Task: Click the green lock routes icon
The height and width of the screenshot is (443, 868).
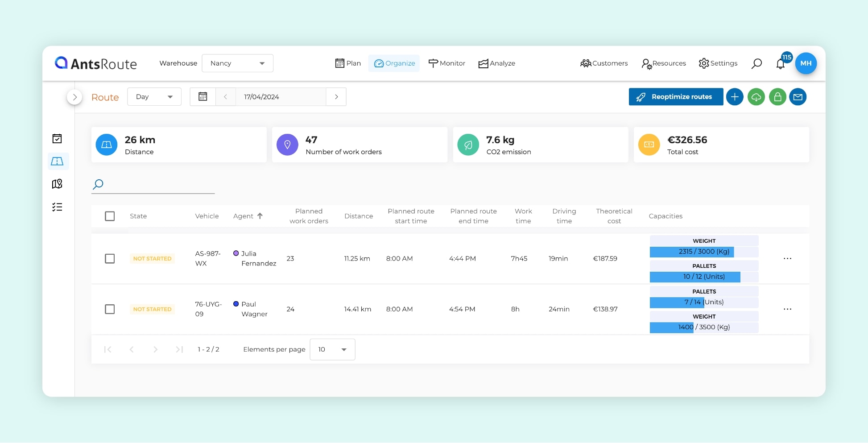Action: (x=777, y=97)
